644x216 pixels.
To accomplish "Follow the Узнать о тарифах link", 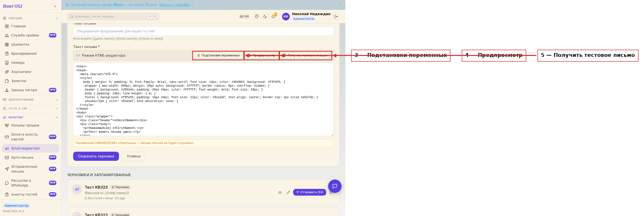I will pos(175,5).
